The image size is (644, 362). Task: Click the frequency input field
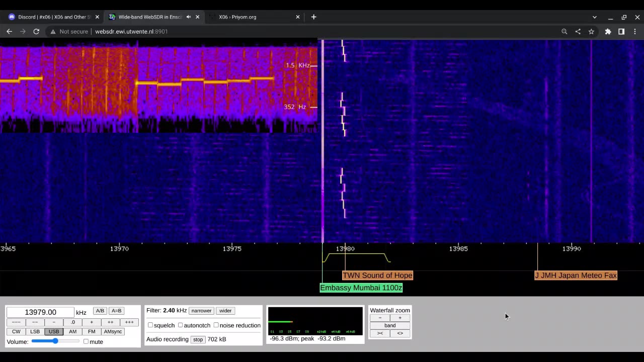tap(40, 312)
